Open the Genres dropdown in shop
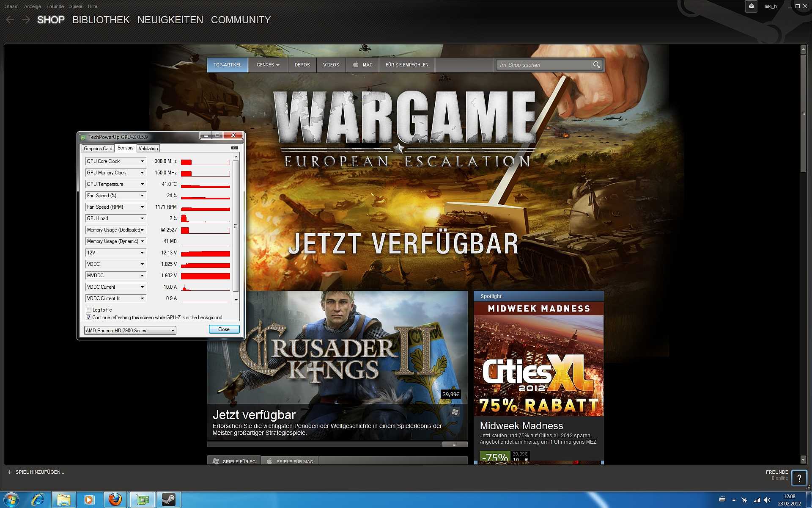The image size is (812, 508). 268,65
